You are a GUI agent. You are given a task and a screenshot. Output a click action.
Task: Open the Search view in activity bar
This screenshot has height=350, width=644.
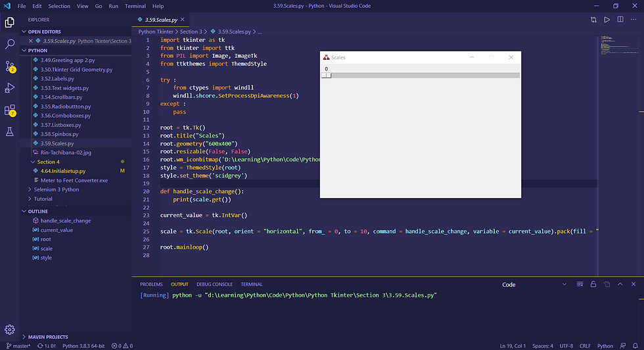(9, 43)
